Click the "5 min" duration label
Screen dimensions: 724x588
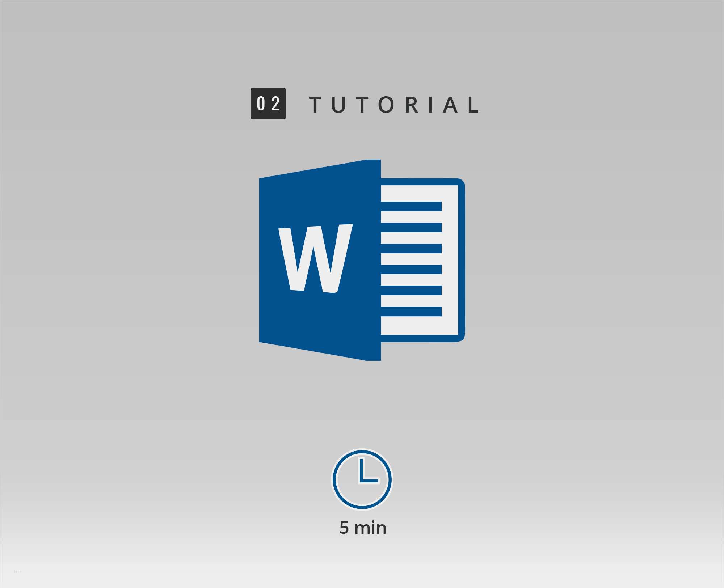[363, 528]
